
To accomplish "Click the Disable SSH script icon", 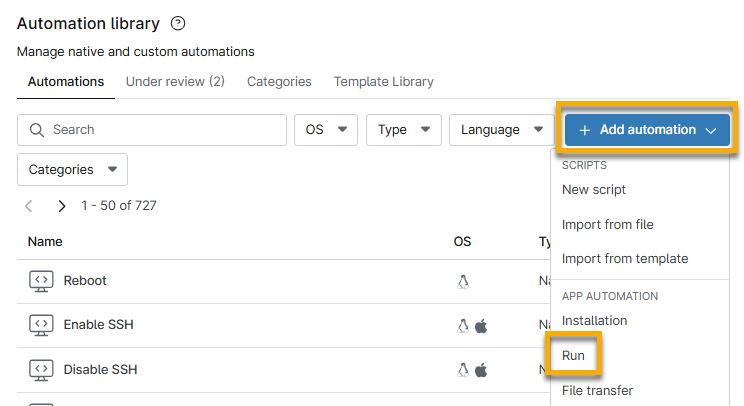I will click(41, 369).
